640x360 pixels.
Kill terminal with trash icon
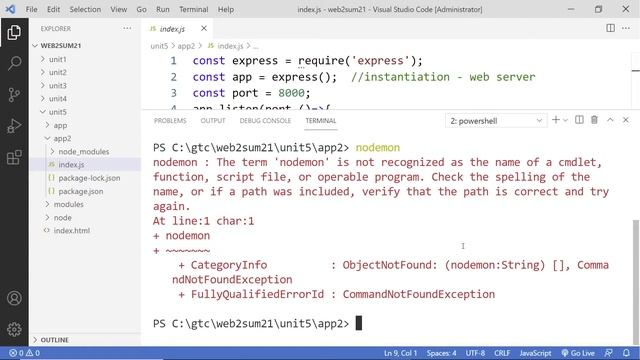(x=594, y=120)
